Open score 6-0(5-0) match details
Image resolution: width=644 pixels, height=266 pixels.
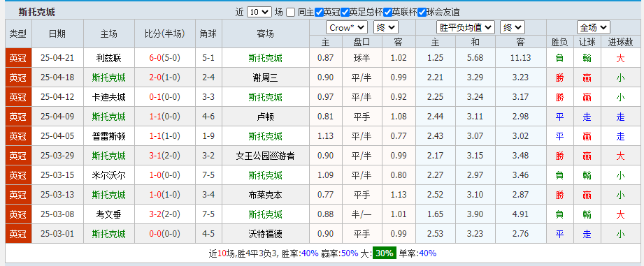[x=165, y=58]
